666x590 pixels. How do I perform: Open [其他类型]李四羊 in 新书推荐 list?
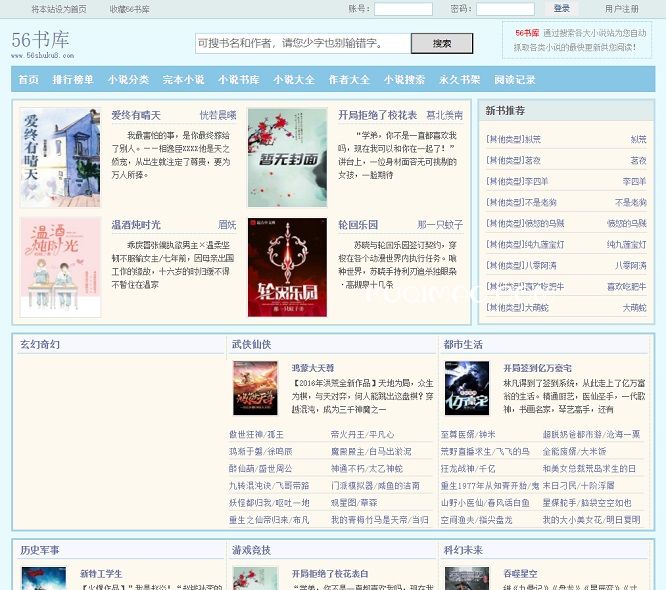click(517, 181)
